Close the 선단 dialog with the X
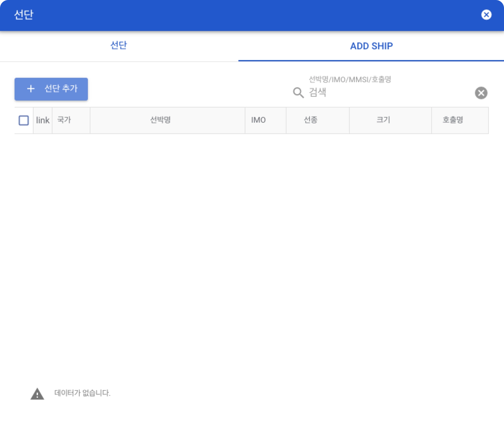 click(486, 15)
